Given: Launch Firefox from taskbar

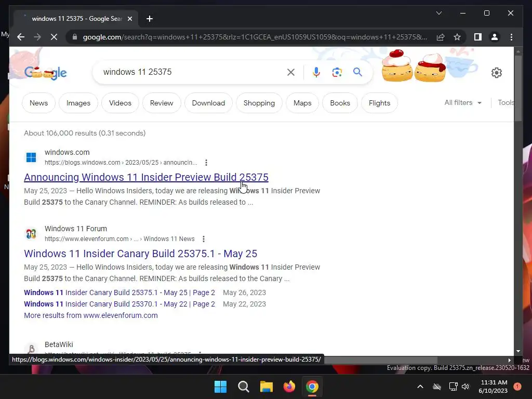Looking at the screenshot, I should 289,387.
